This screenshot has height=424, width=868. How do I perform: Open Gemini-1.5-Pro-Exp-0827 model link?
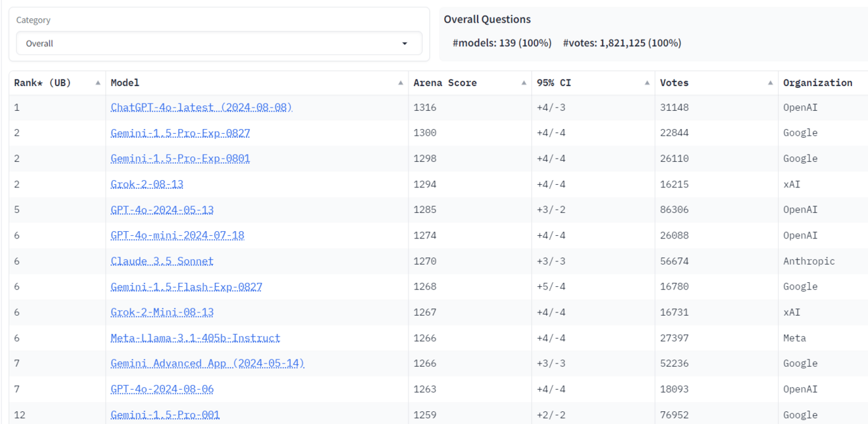coord(180,133)
